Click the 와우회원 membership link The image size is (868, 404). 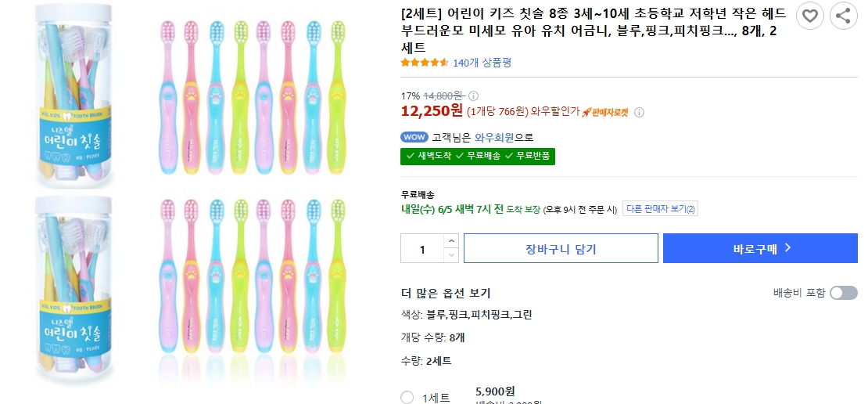pos(494,137)
